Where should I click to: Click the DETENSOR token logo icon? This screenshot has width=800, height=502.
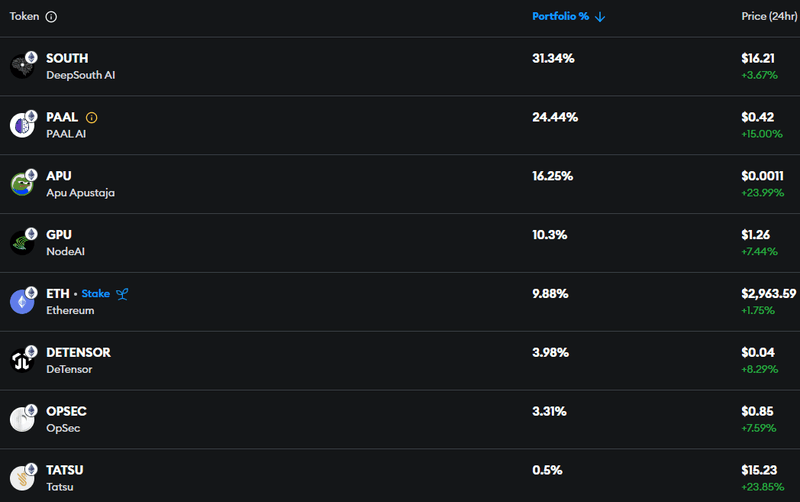pyautogui.click(x=22, y=361)
